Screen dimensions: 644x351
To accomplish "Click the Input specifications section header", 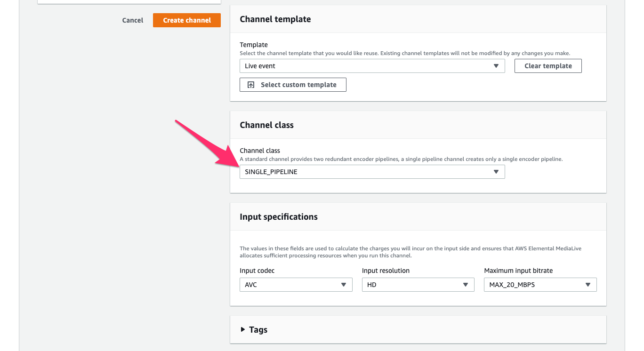I will (279, 216).
